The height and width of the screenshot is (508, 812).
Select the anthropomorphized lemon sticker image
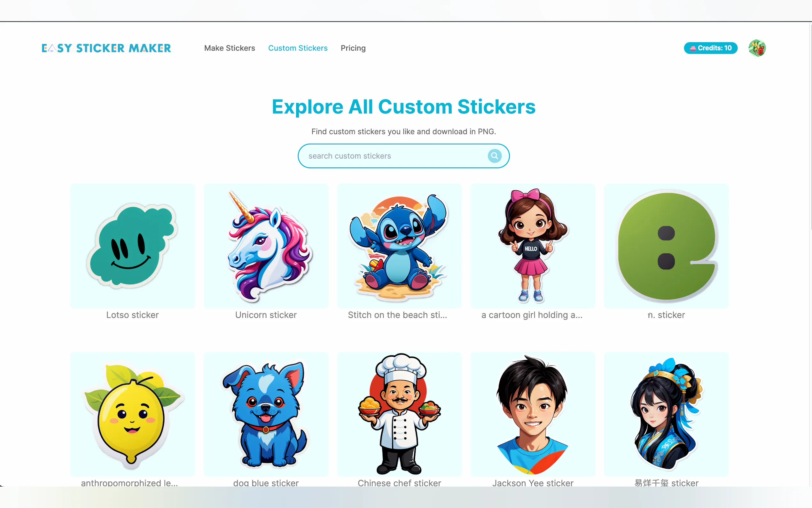[x=133, y=414]
